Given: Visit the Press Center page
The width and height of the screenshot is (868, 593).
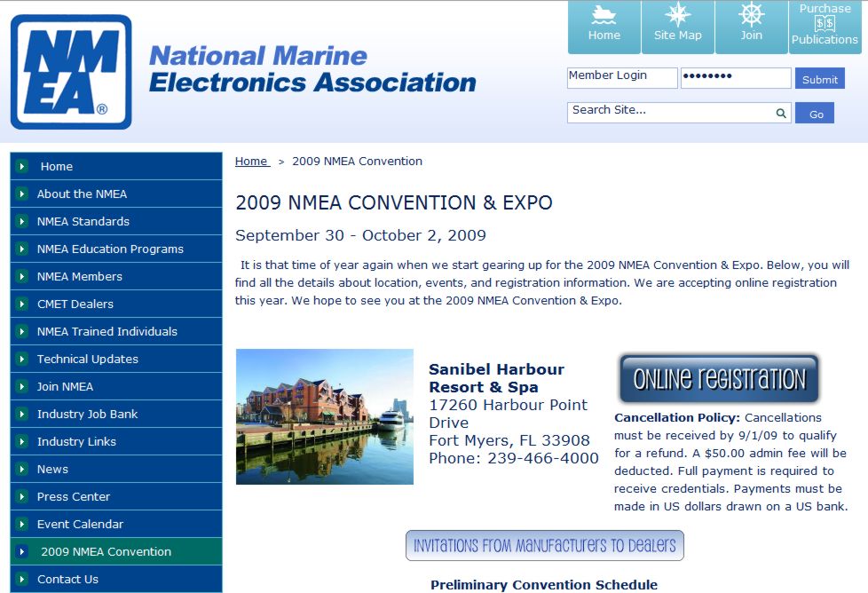Looking at the screenshot, I should coord(116,496).
